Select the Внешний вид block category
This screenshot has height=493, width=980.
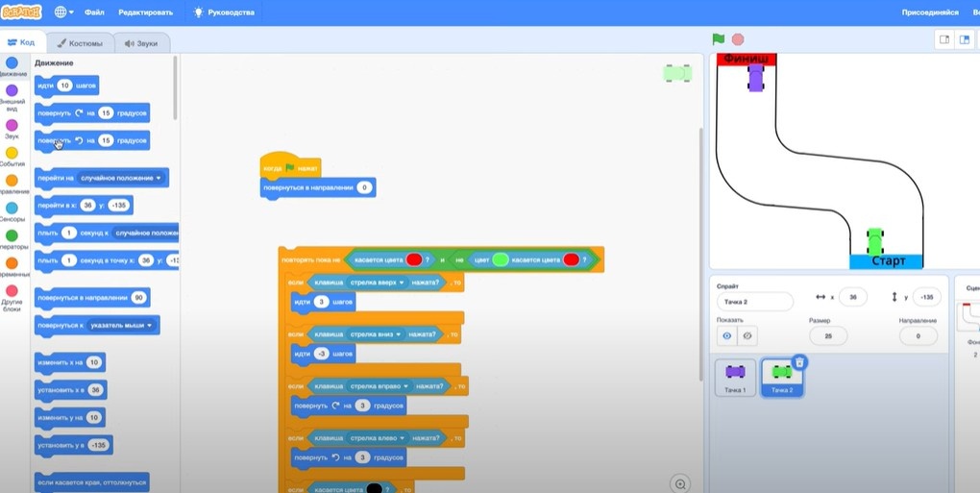point(12,97)
